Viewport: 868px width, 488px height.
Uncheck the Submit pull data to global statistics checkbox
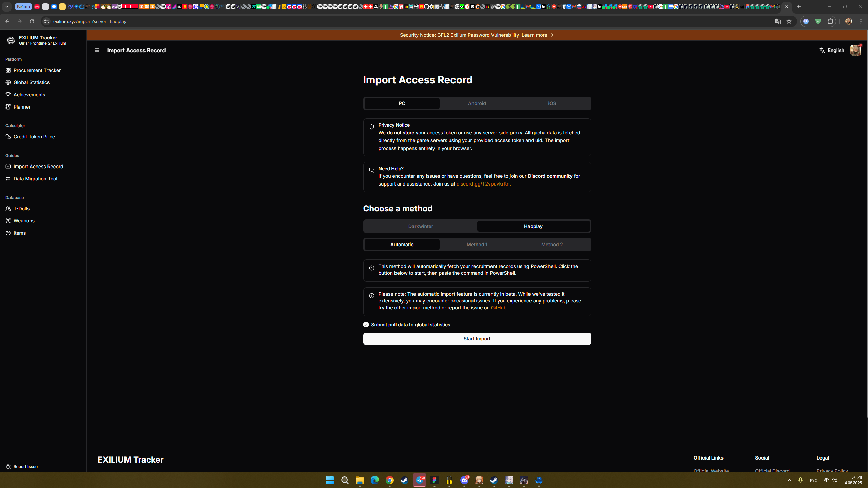coord(366,325)
